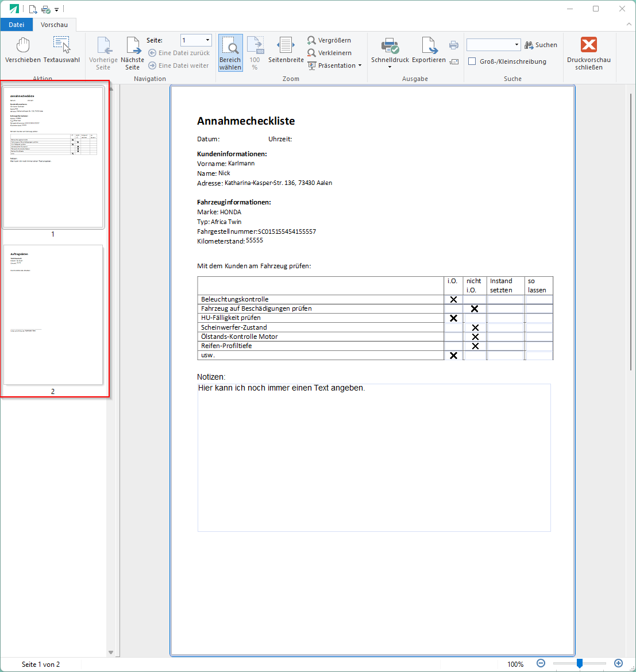Click the "Seite 1 von 2" status text

point(41,665)
